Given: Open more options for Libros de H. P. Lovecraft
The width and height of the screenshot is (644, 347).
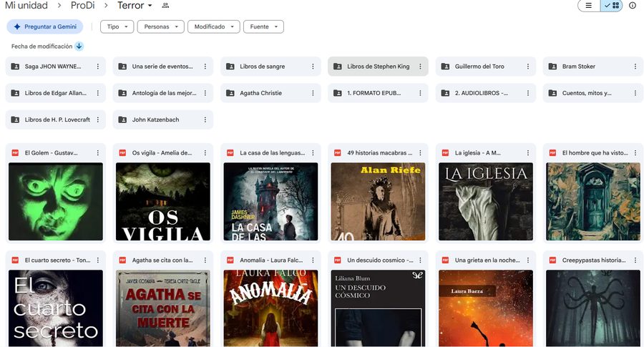Looking at the screenshot, I should (x=98, y=120).
